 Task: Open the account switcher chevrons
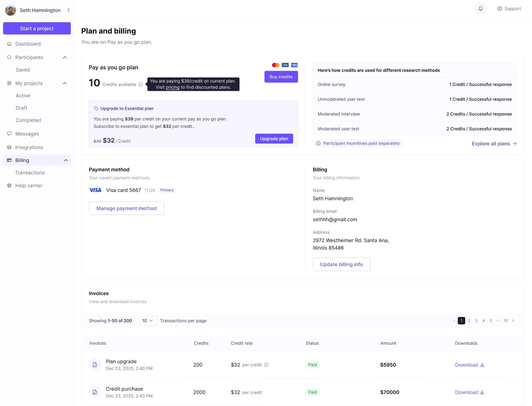click(x=69, y=10)
